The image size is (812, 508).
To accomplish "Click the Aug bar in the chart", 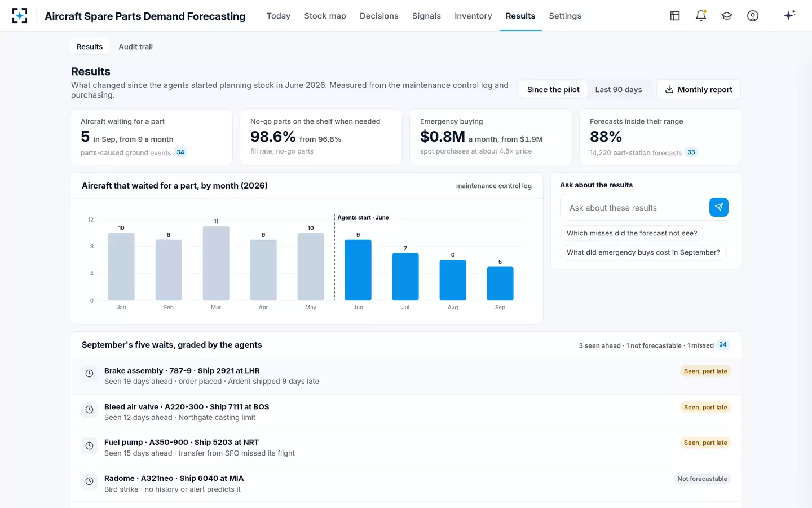I will 453,280.
